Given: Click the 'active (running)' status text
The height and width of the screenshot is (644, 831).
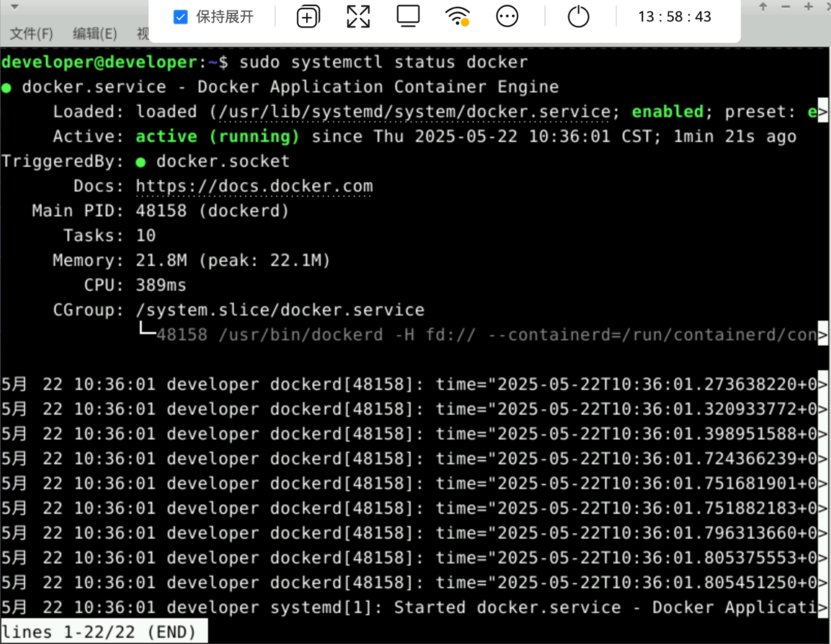Looking at the screenshot, I should click(217, 136).
